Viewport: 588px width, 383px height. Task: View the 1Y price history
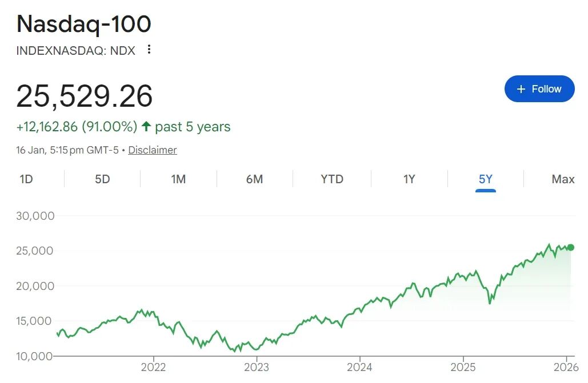coord(409,179)
